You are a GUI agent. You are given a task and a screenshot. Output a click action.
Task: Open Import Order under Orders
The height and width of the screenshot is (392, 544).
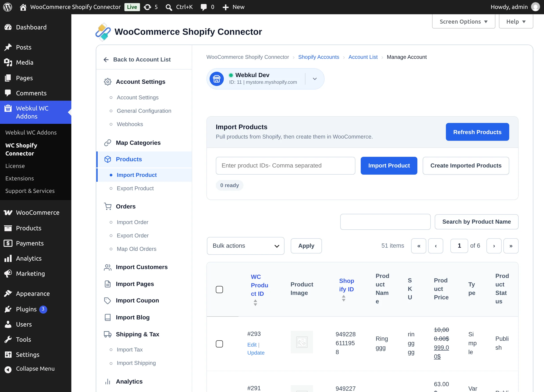pos(132,222)
